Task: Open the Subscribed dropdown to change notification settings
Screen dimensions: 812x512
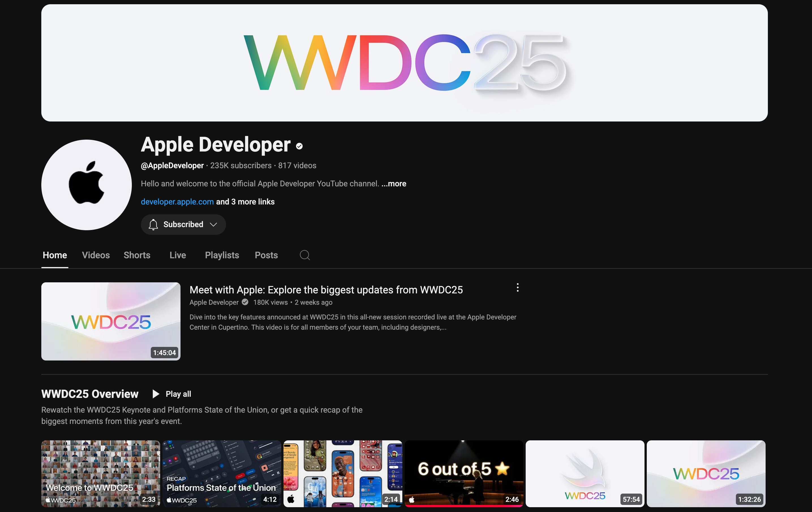Action: tap(213, 225)
